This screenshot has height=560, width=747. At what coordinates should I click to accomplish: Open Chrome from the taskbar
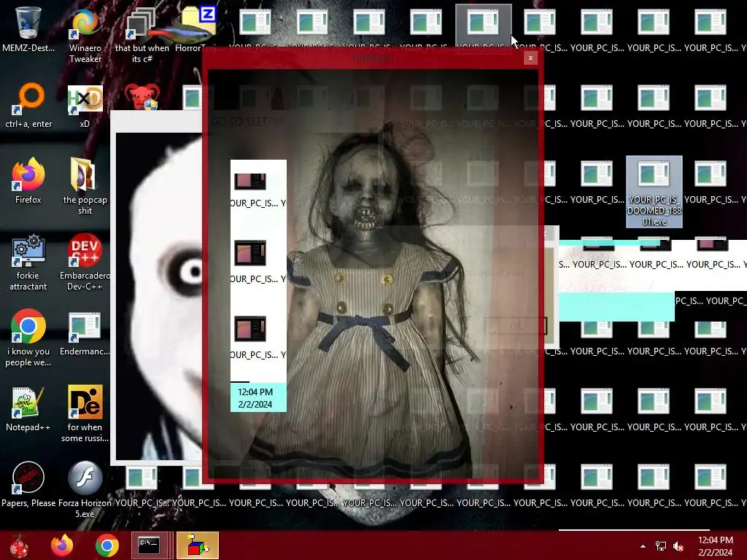click(107, 545)
